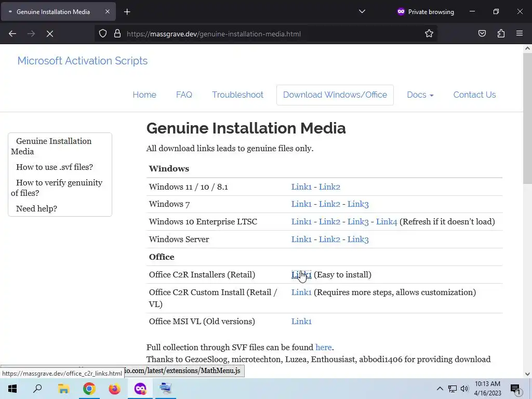Open network status tray icon
Screen dimensions: 532x399
453,389
